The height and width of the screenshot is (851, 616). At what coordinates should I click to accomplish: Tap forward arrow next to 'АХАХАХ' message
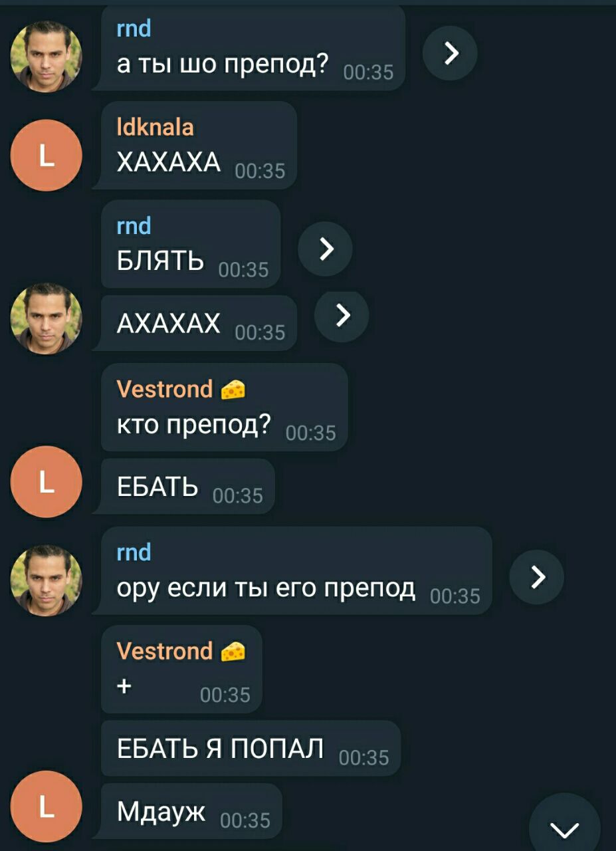342,315
